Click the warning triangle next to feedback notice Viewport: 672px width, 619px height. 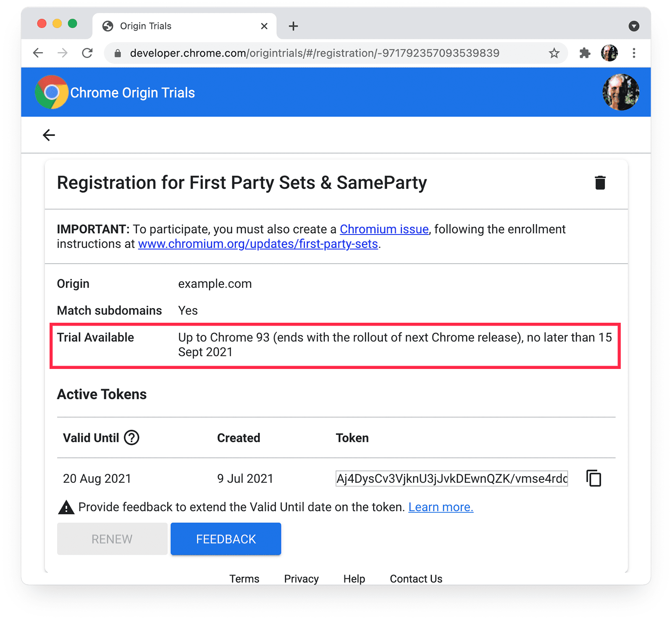pyautogui.click(x=66, y=507)
